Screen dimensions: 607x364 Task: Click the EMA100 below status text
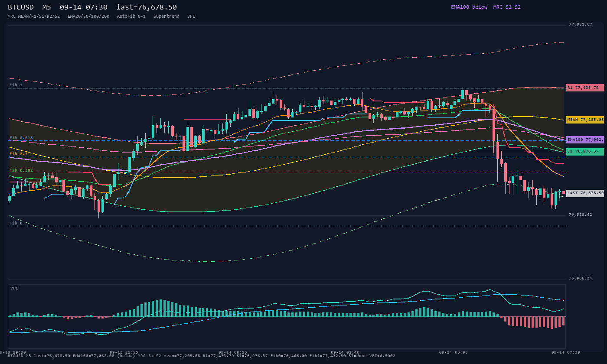469,7
